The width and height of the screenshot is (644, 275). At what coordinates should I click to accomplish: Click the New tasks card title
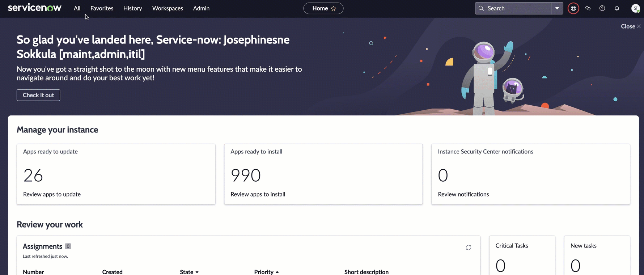[x=583, y=246]
